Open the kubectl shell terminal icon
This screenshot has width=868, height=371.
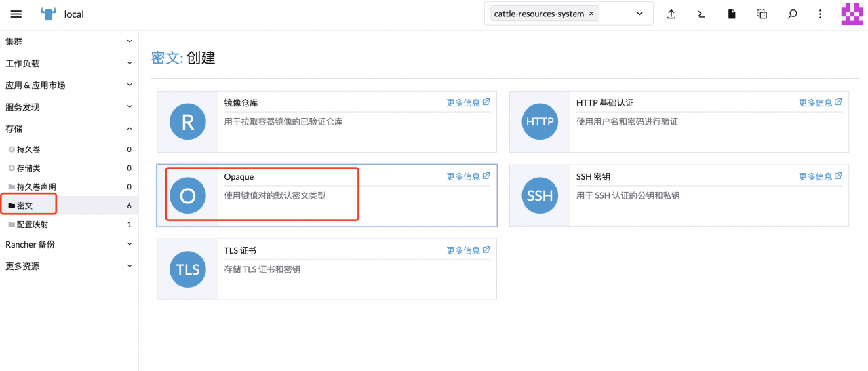702,14
